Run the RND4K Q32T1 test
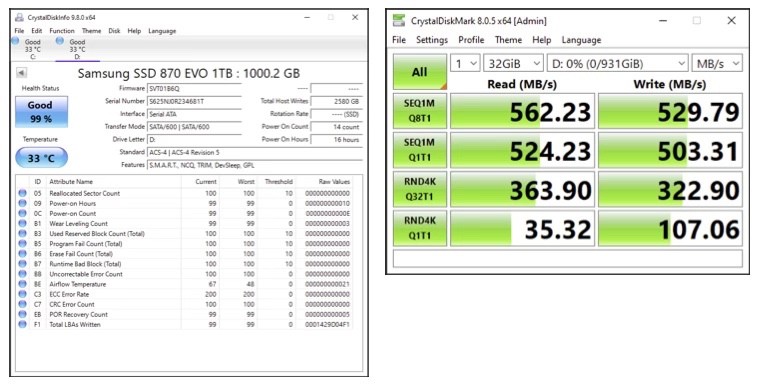Image resolution: width=758 pixels, height=388 pixels. pos(420,189)
